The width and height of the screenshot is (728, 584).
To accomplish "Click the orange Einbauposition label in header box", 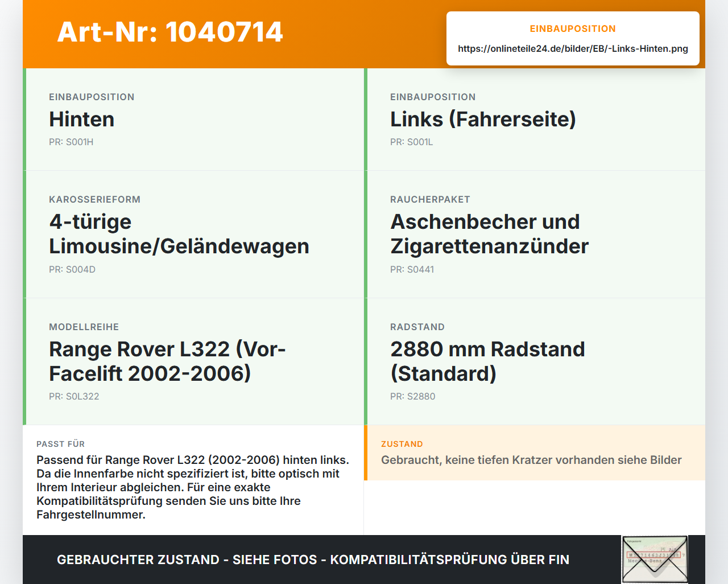I will [573, 28].
